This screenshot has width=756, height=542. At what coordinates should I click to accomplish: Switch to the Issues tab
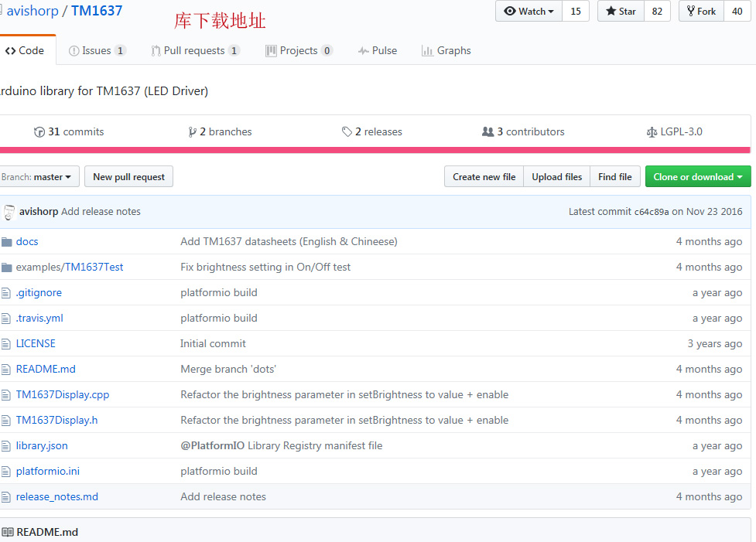(97, 50)
